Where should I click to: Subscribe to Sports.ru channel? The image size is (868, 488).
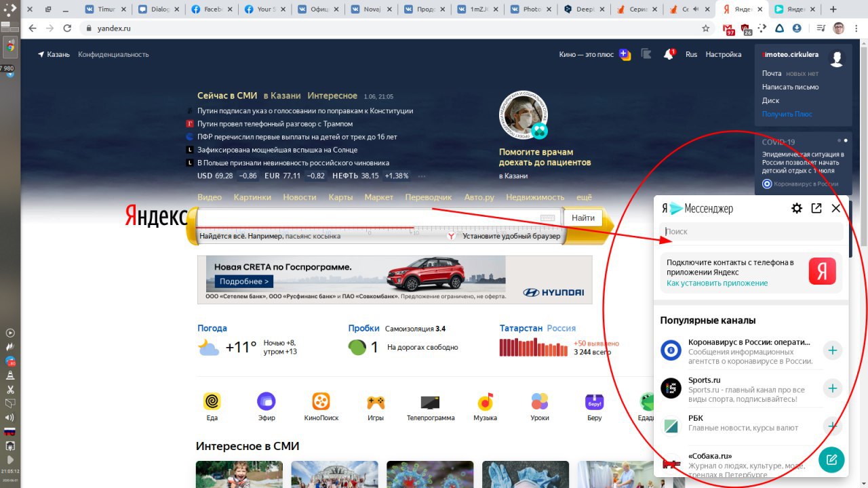click(833, 388)
